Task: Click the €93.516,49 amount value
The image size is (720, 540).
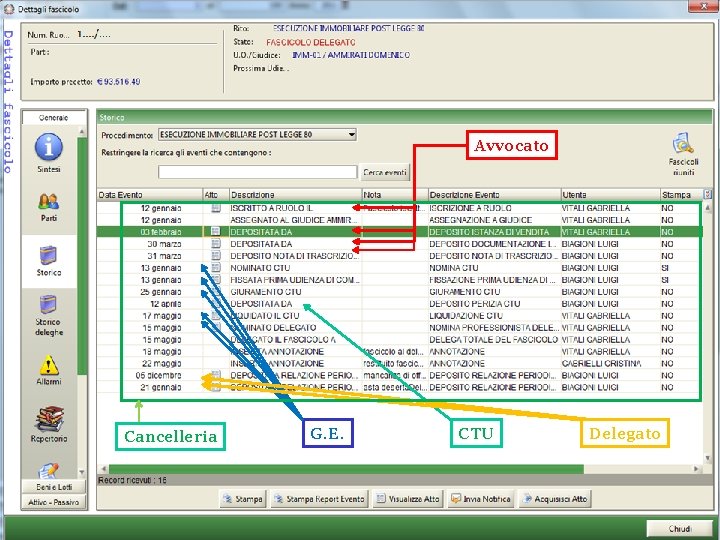Action: pos(118,82)
